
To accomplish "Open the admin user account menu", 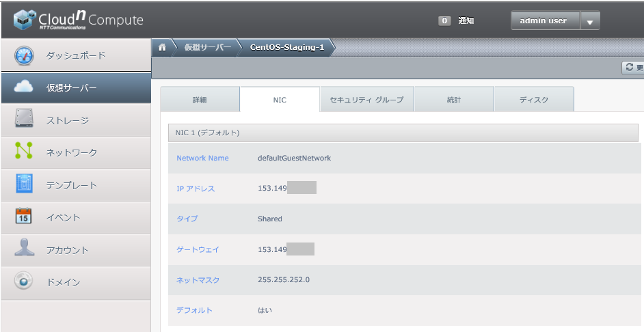I will click(x=544, y=21).
